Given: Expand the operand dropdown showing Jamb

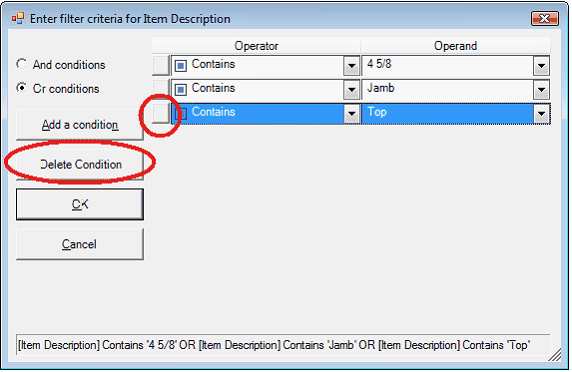Looking at the screenshot, I should click(541, 90).
